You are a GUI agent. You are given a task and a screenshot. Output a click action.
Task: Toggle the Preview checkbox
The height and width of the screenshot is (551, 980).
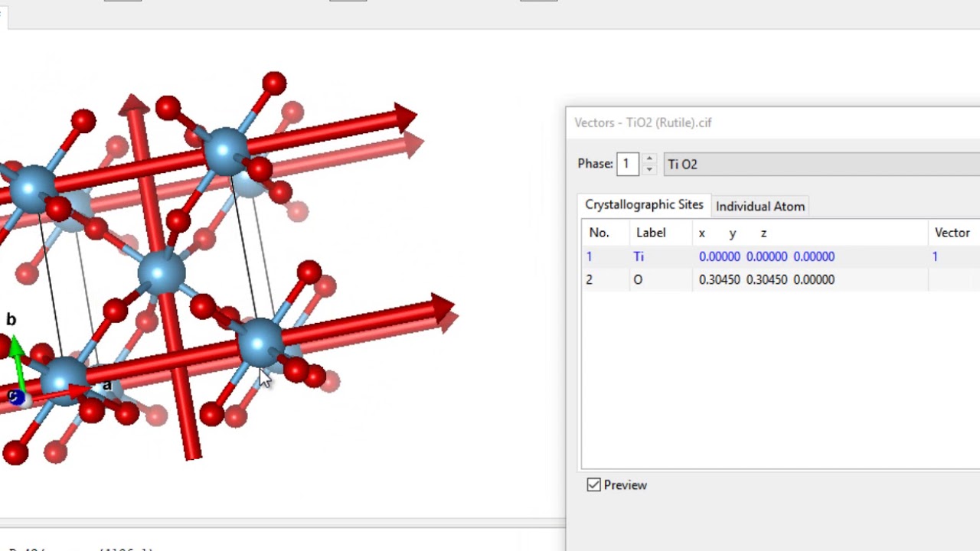(593, 485)
